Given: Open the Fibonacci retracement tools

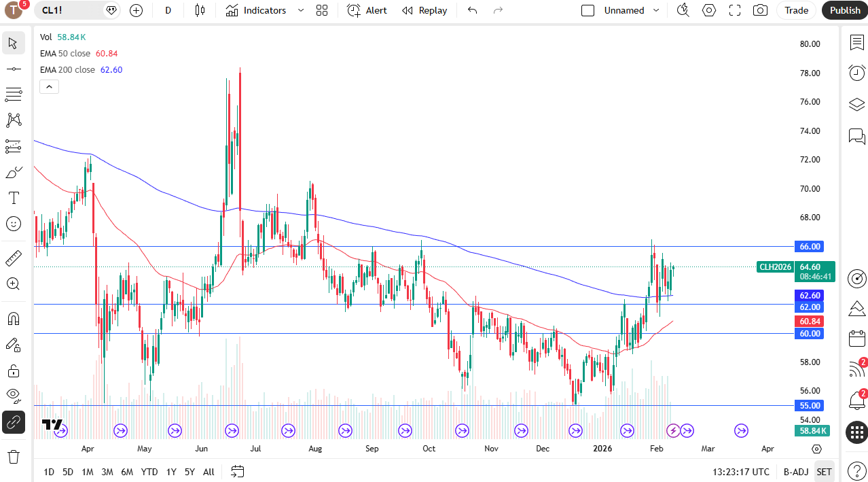Looking at the screenshot, I should pyautogui.click(x=14, y=94).
